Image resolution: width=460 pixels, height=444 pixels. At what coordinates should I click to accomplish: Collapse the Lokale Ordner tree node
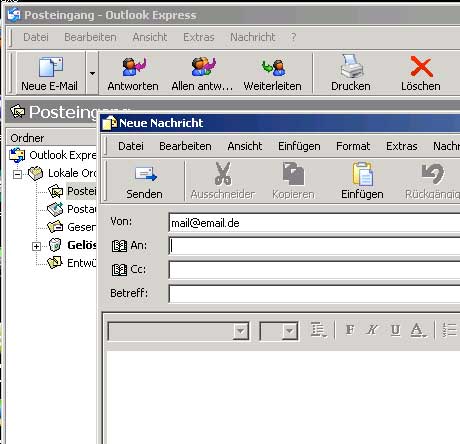click(x=17, y=174)
